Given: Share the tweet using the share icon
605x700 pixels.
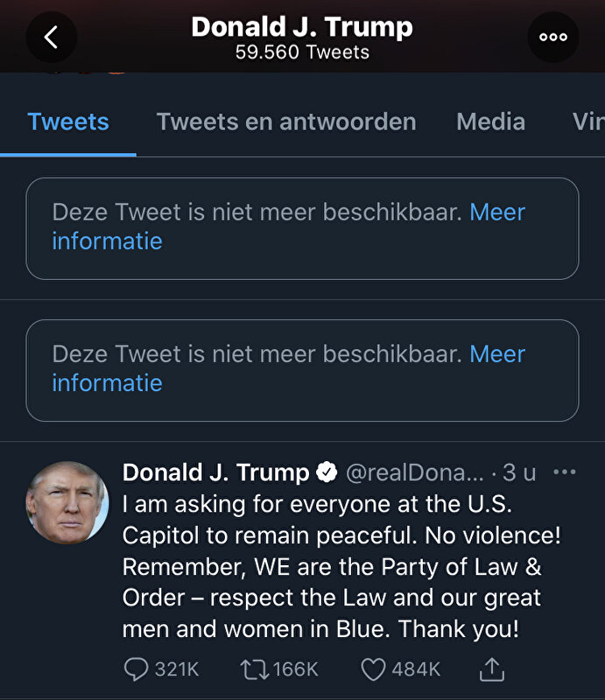Looking at the screenshot, I should point(492,669).
